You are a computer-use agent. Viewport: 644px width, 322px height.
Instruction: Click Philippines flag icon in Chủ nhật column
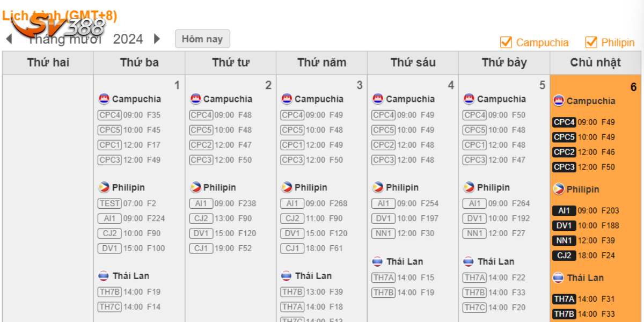click(x=559, y=189)
